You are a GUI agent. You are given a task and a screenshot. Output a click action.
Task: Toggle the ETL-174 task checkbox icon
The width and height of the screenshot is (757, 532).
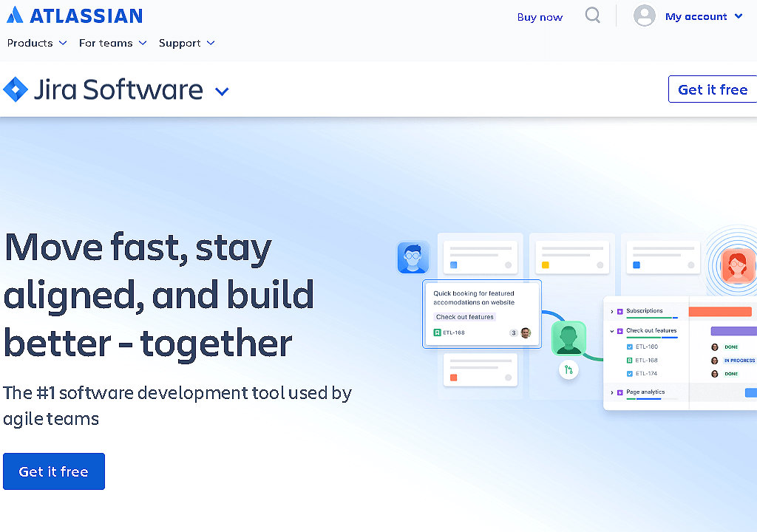(630, 374)
